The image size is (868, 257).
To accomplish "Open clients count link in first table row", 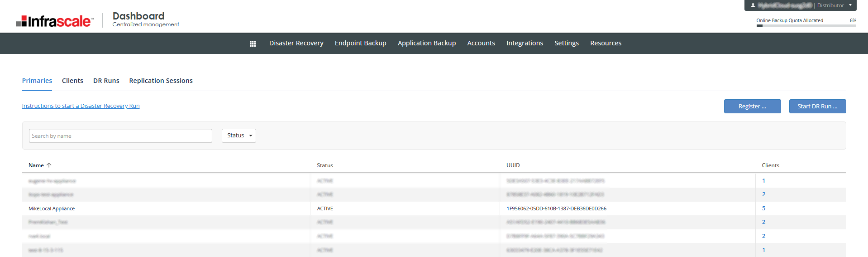I will 763,181.
